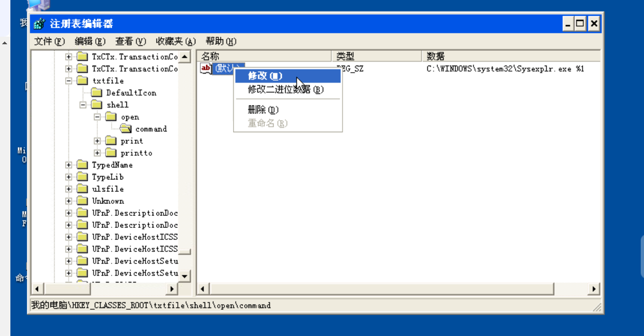Click the shell folder icon
The height and width of the screenshot is (336, 644).
[x=97, y=104]
